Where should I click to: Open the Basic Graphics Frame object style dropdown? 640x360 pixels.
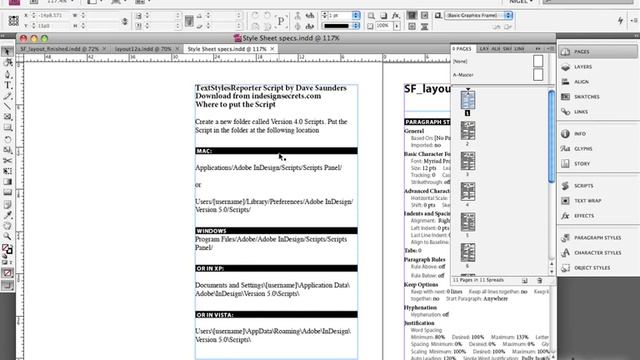[508, 16]
